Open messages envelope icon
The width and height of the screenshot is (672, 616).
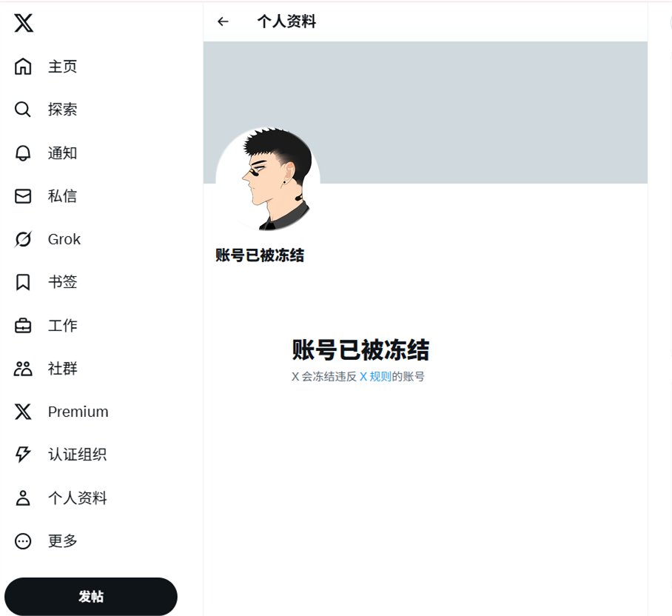coord(23,196)
